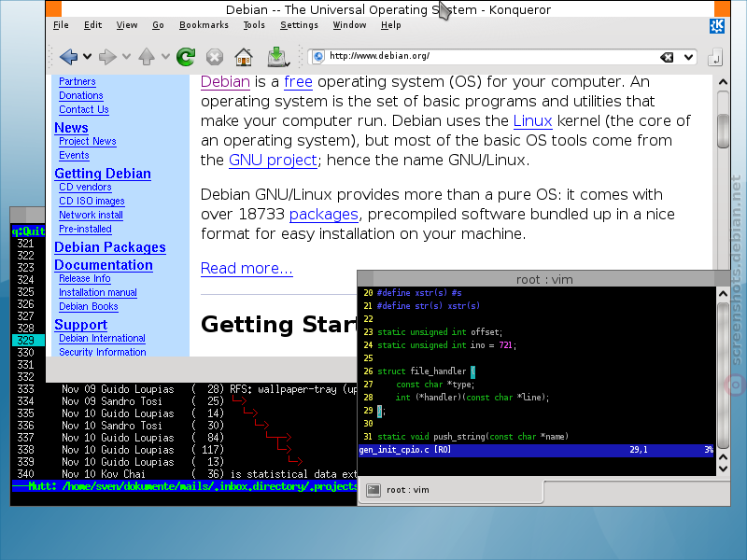Open the Support heading link

(x=80, y=325)
